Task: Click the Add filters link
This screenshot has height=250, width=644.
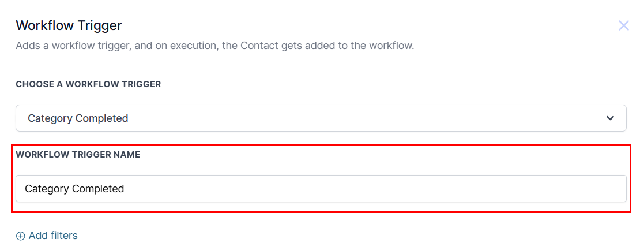Action: point(47,236)
